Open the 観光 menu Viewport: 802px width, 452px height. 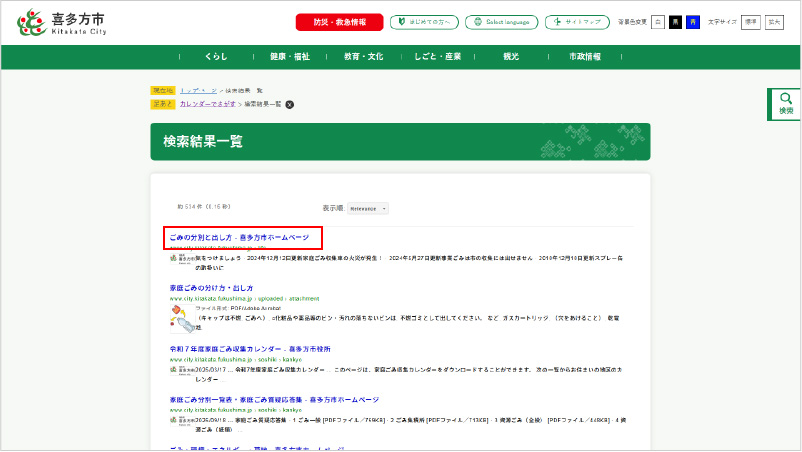pos(511,57)
